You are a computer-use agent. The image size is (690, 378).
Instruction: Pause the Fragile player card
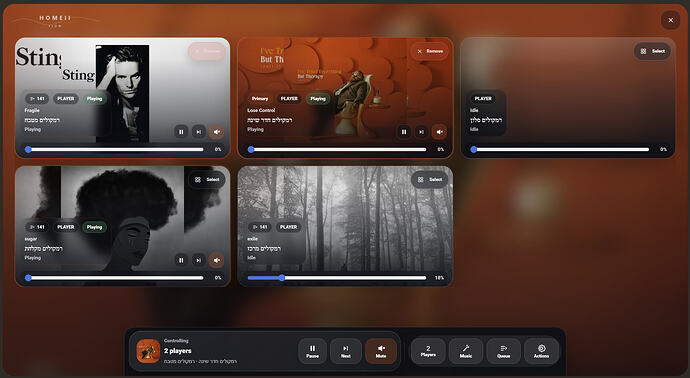click(x=181, y=132)
